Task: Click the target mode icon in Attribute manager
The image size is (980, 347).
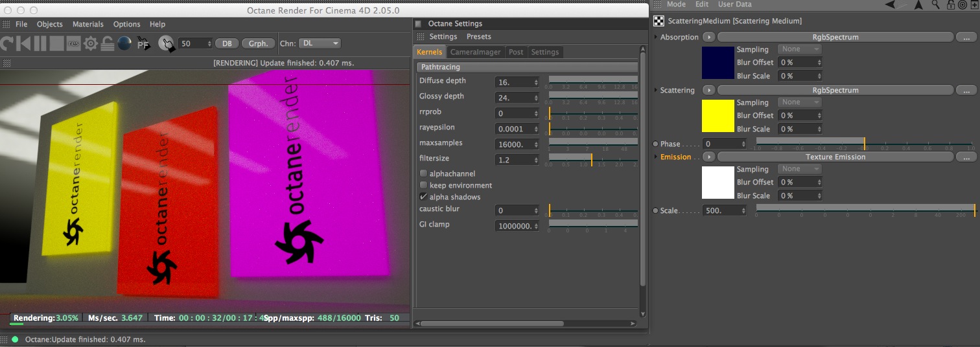Action: point(962,5)
